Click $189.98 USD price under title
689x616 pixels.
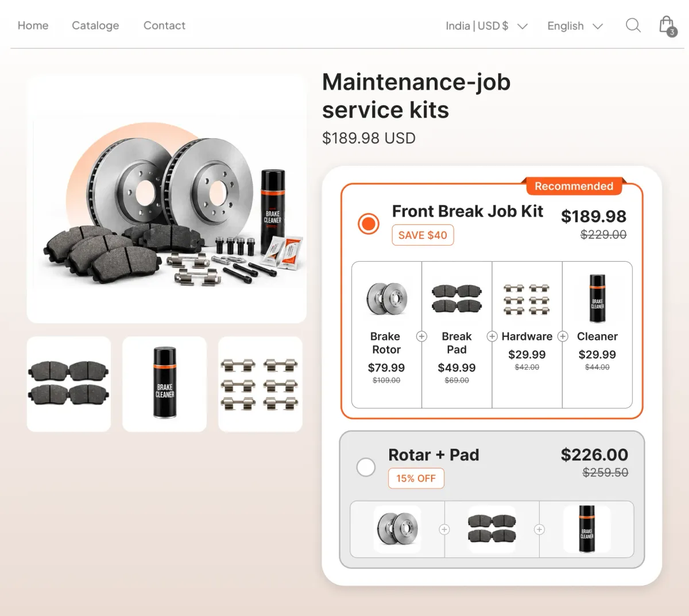pos(369,138)
